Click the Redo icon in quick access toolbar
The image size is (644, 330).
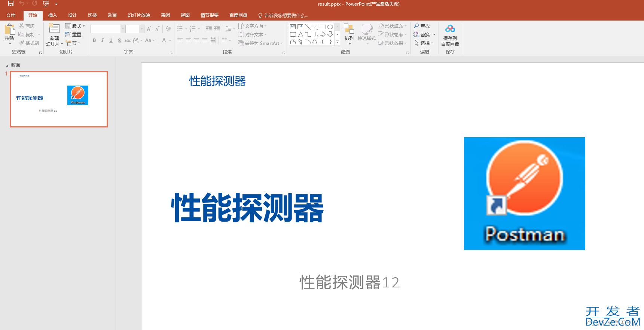34,4
